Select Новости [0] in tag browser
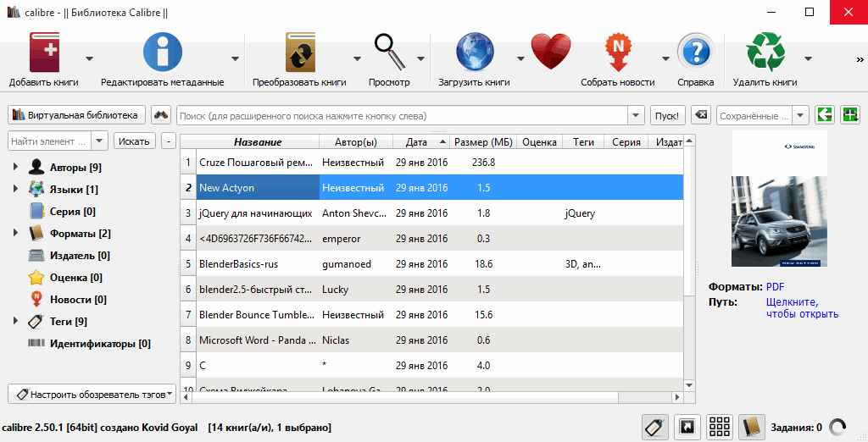The image size is (868, 442). click(77, 300)
